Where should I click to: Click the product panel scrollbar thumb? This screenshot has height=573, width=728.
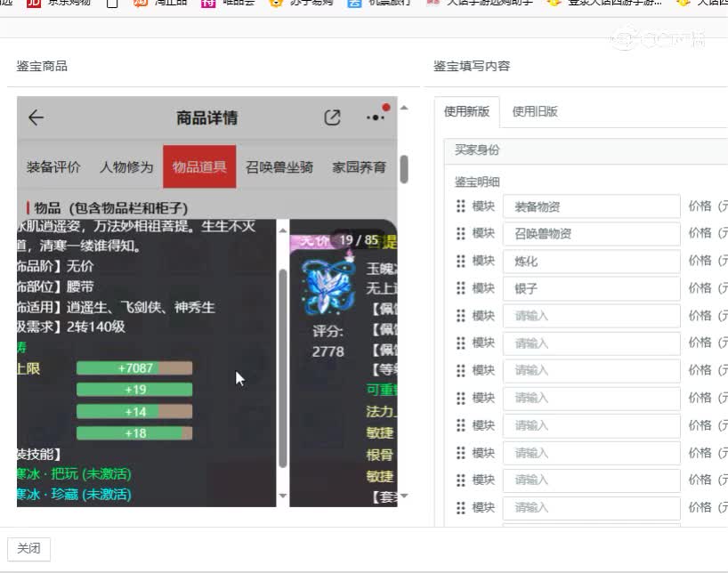coord(404,169)
